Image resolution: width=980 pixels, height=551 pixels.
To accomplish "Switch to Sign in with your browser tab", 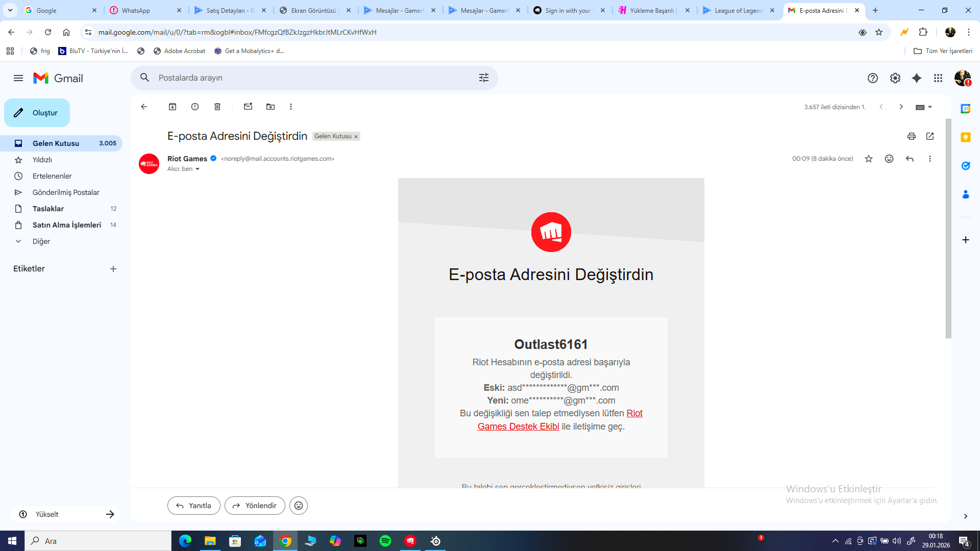I will (x=569, y=10).
